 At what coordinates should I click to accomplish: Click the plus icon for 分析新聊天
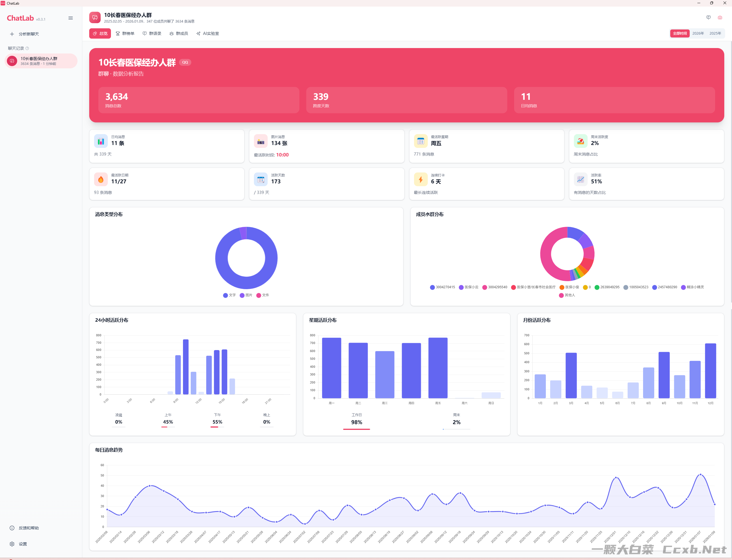(x=12, y=34)
